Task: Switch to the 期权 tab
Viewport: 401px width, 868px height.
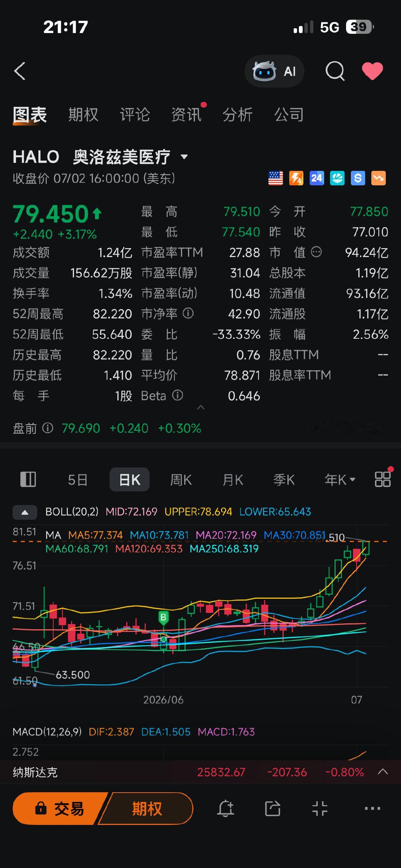Action: [83, 115]
